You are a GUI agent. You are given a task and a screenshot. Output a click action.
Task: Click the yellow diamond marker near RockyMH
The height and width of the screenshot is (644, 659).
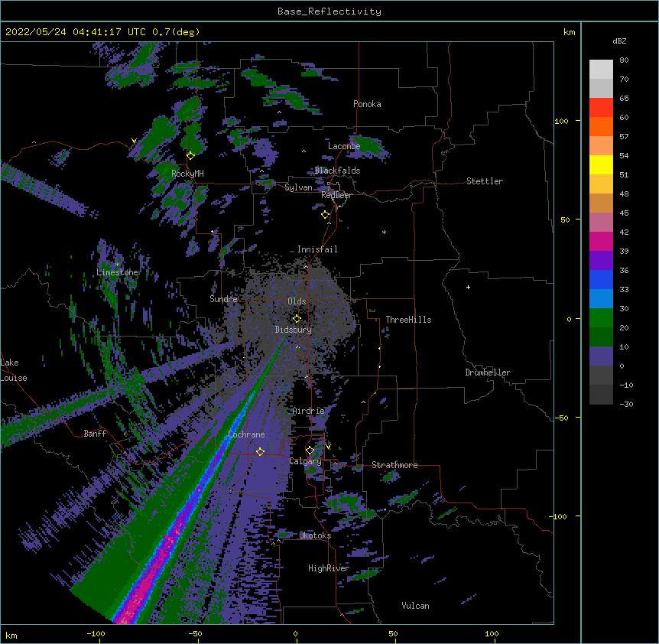190,156
